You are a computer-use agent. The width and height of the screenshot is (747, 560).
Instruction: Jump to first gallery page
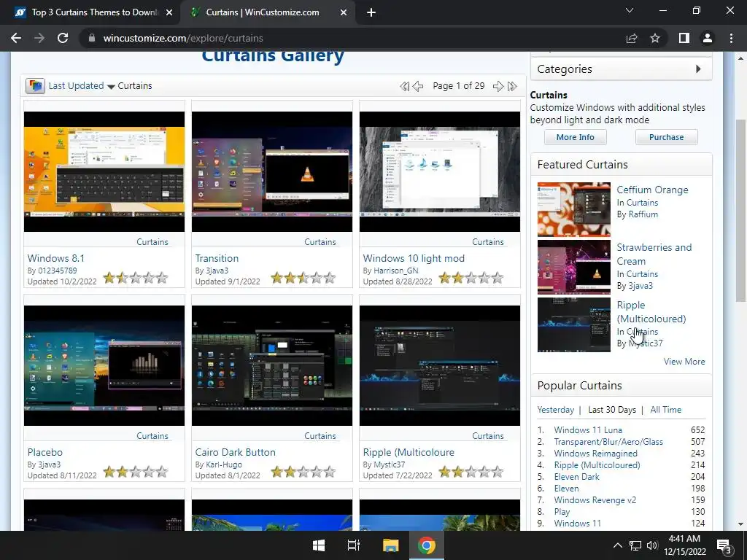(x=404, y=86)
